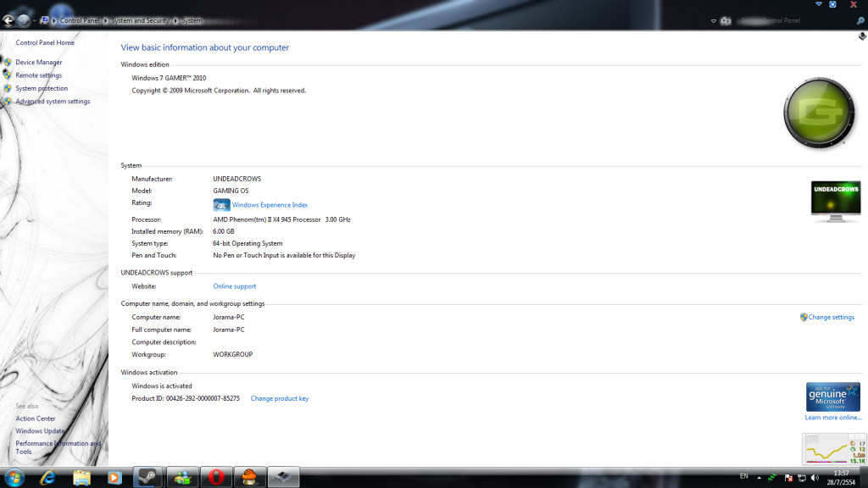Viewport: 868px width, 488px height.
Task: Switch to Opera browser taskbar button
Action: click(x=216, y=478)
